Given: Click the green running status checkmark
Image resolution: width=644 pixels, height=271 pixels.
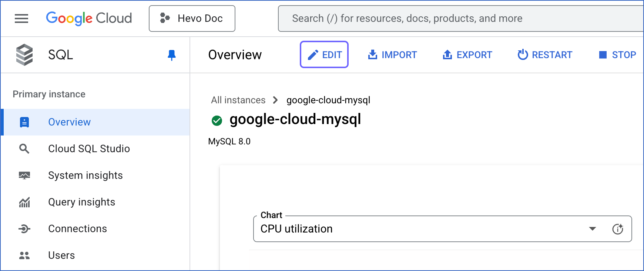Looking at the screenshot, I should [217, 120].
